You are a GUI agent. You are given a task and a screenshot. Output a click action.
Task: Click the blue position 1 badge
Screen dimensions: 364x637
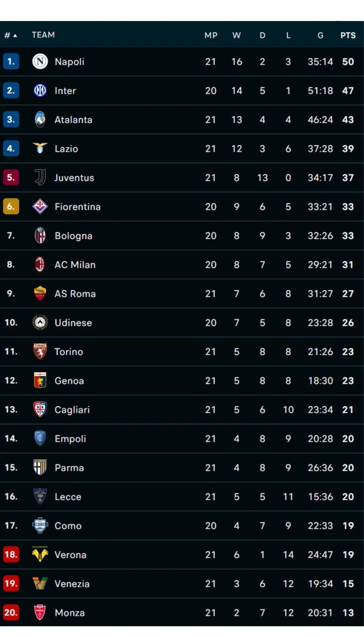11,62
